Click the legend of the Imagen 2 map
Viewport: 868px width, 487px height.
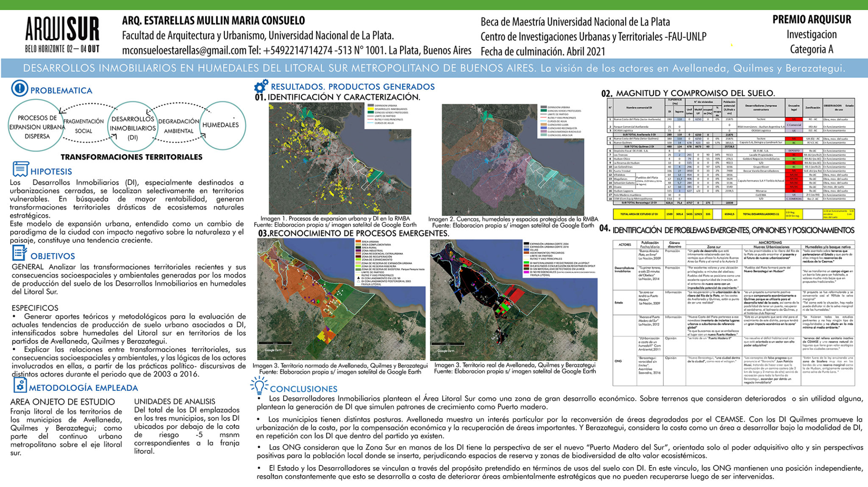coord(561,121)
